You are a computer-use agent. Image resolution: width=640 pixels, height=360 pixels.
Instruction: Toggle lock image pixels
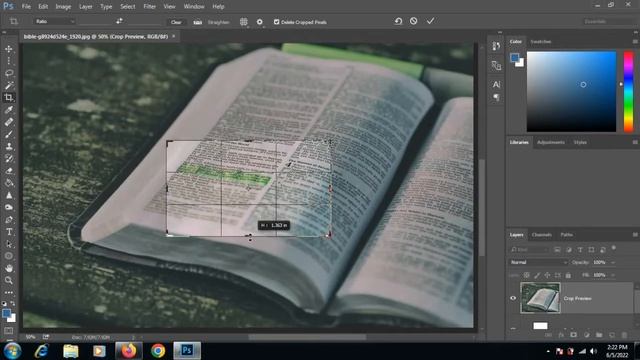[537, 276]
